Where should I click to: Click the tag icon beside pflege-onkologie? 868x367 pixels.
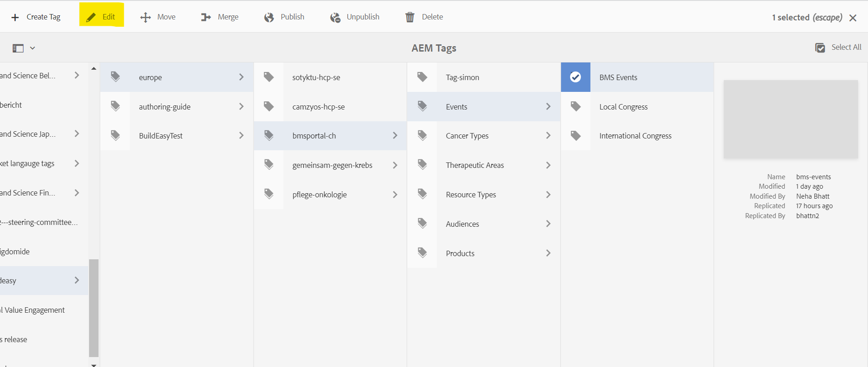pyautogui.click(x=269, y=194)
